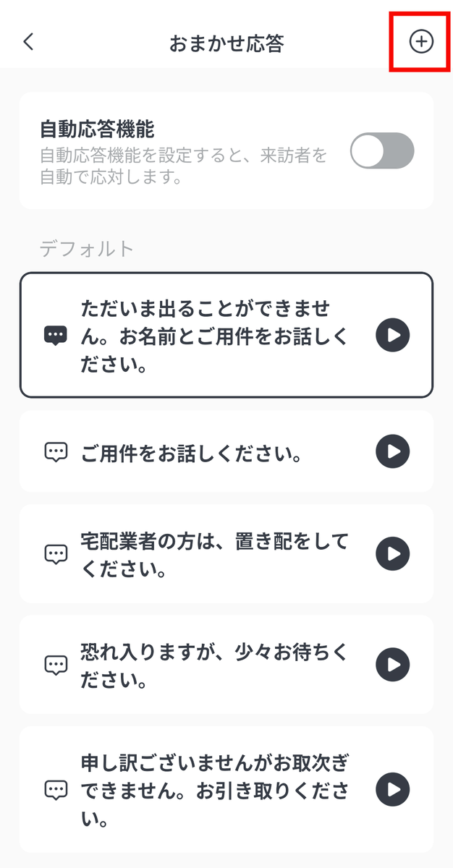Play the ご用件をお話しください message
This screenshot has width=453, height=868.
[x=393, y=451]
